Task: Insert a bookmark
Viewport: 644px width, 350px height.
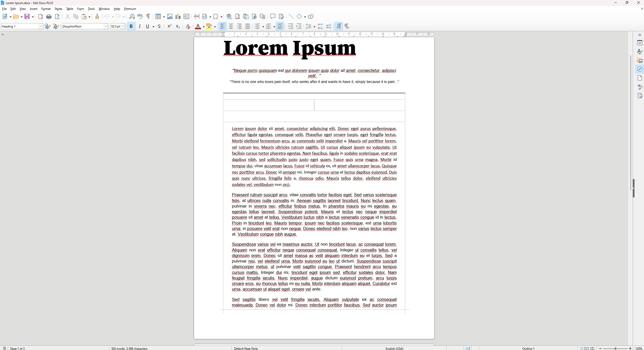Action: [254, 17]
